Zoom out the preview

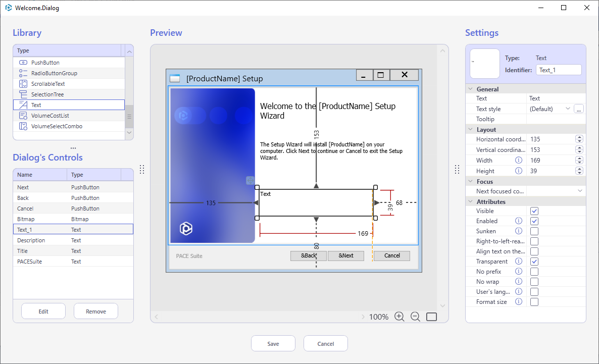(415, 317)
